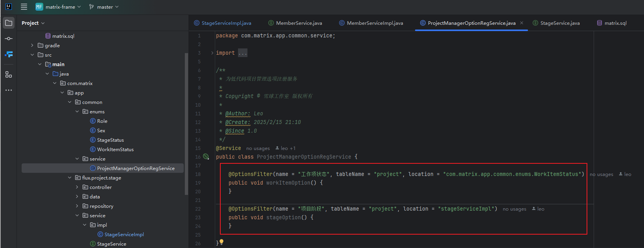Click line number 18 in gutter
This screenshot has height=248, width=644.
point(198,174)
